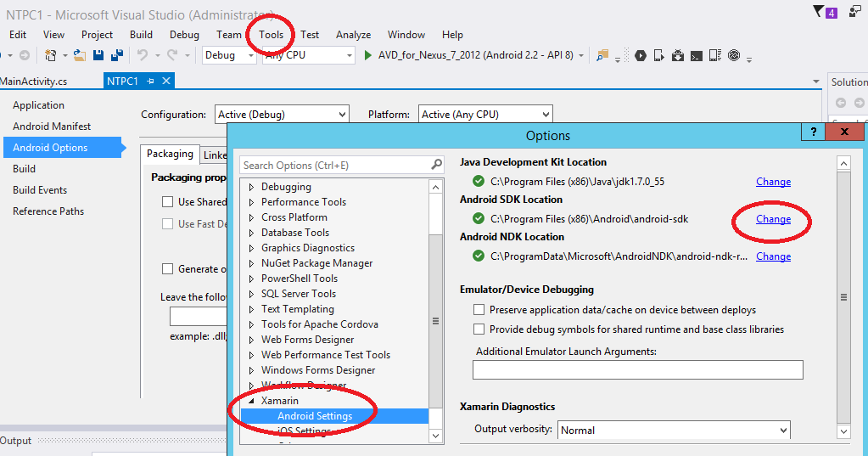The width and height of the screenshot is (868, 456).
Task: Click the Redo arrow icon
Action: pyautogui.click(x=173, y=55)
